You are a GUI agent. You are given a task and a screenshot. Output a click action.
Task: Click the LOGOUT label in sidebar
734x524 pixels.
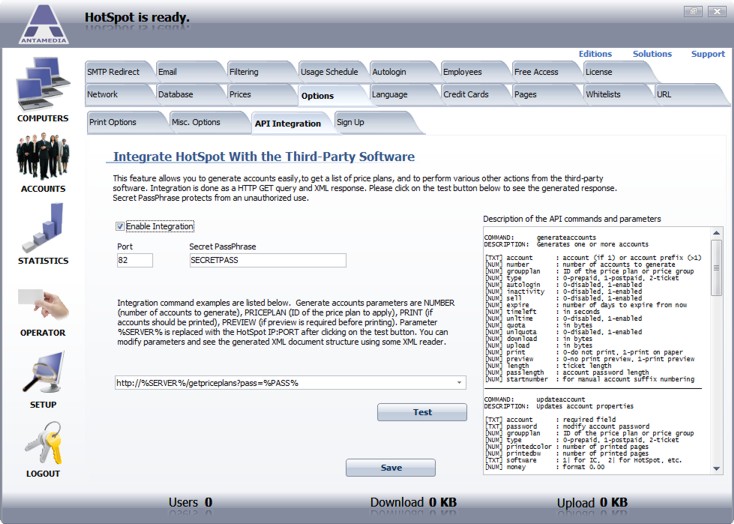point(43,474)
